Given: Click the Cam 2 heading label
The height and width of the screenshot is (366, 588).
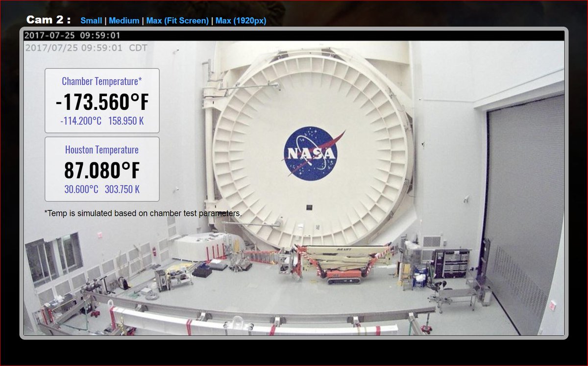Looking at the screenshot, I should (x=49, y=20).
